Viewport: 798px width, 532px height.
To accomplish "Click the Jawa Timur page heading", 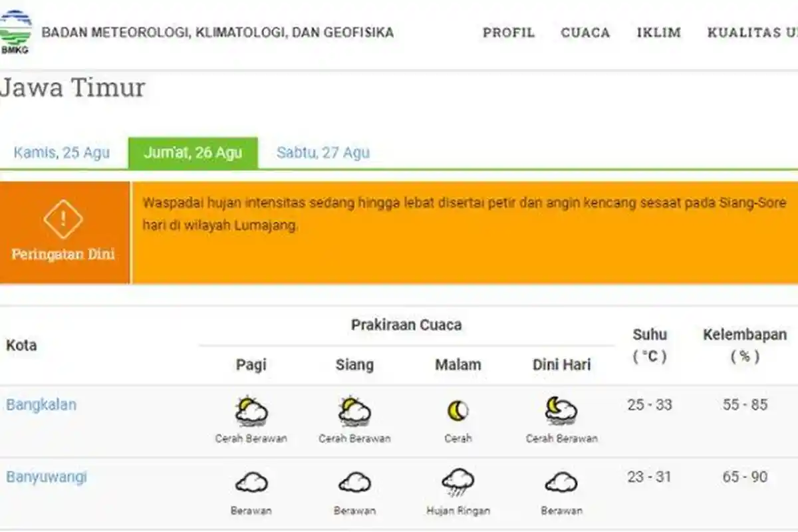I will click(73, 88).
